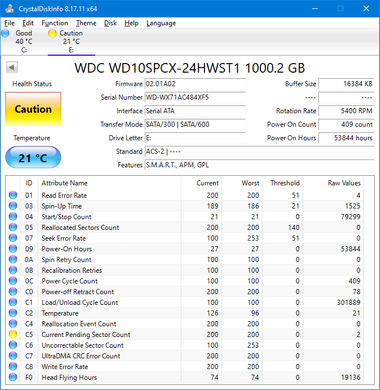
Task: Click the Health Status label
Action: [x=32, y=84]
